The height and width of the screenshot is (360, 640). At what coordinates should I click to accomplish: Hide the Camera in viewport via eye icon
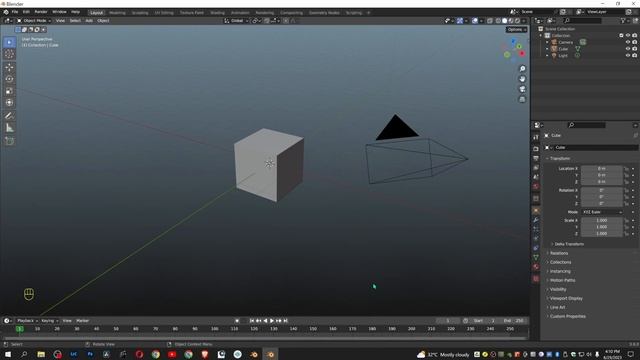pos(628,42)
